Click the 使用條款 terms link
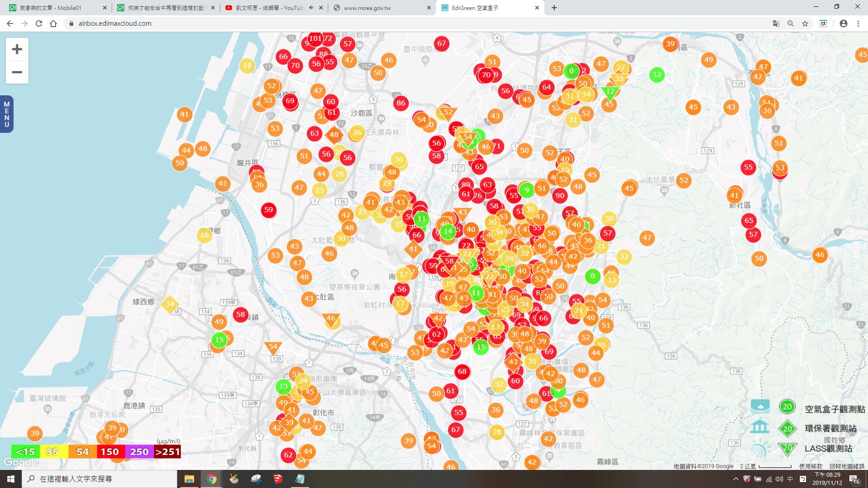The width and height of the screenshot is (868, 488). click(811, 466)
